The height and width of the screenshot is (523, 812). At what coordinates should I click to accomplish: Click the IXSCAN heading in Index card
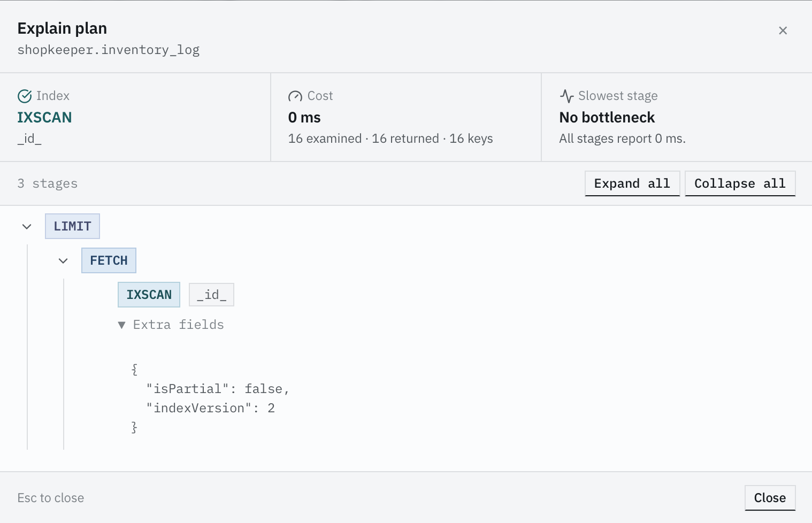pyautogui.click(x=44, y=118)
